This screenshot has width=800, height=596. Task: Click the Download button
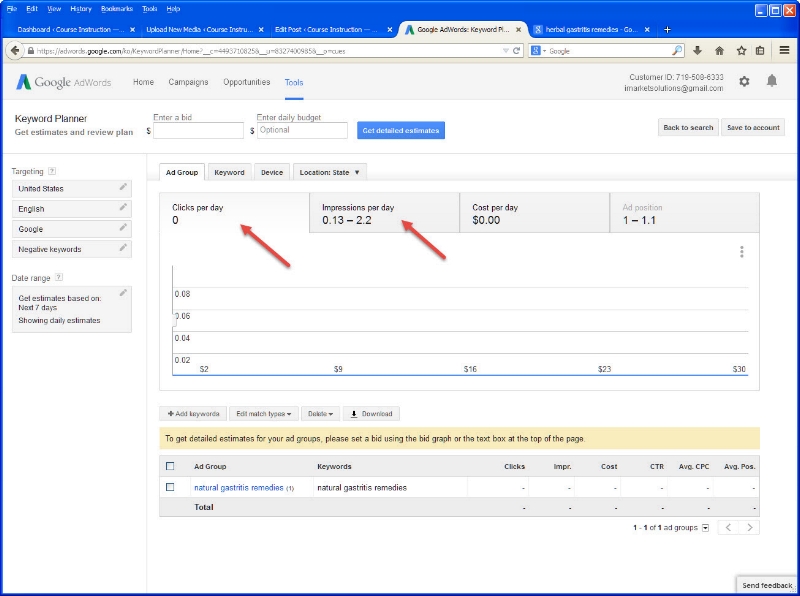pyautogui.click(x=371, y=413)
